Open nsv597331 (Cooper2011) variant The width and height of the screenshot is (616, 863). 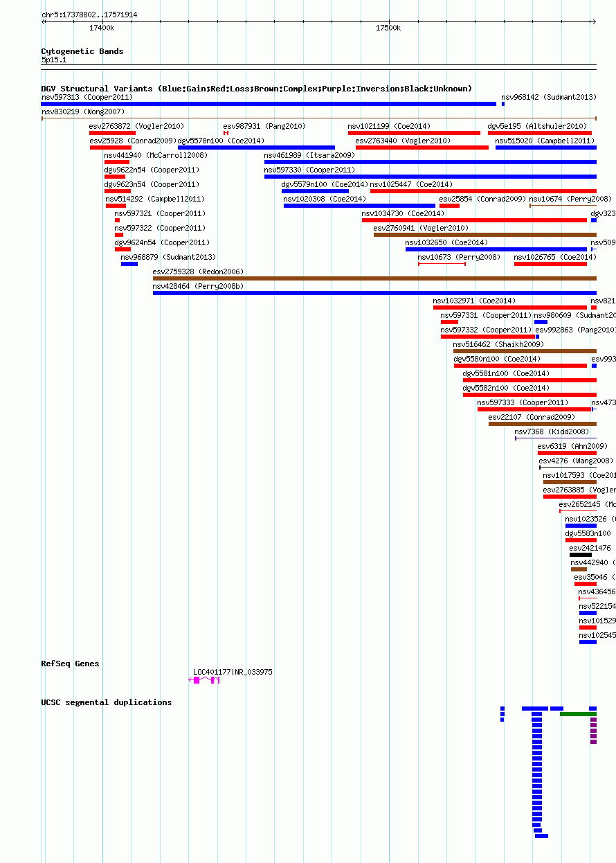(x=449, y=322)
